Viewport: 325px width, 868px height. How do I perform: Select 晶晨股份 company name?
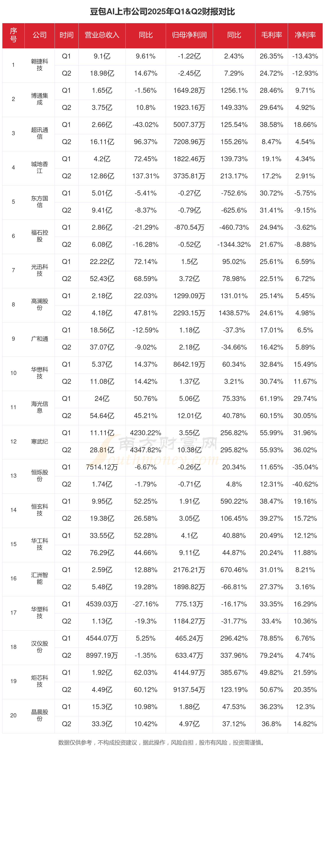coord(39,715)
